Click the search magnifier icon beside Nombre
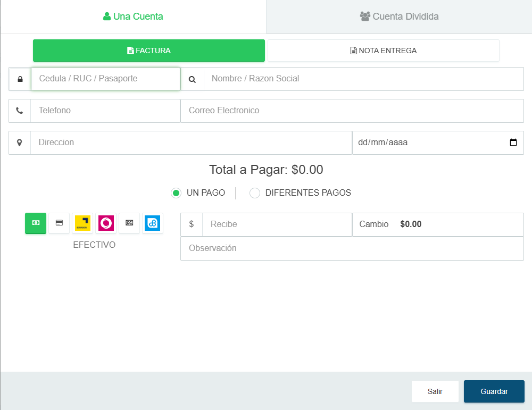This screenshot has height=410, width=532. (x=192, y=79)
